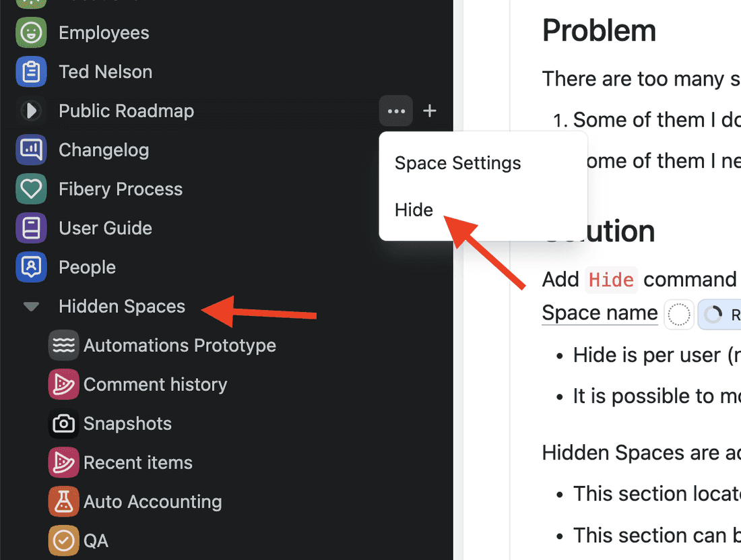Click the Public Roadmap space icon

tap(31, 111)
